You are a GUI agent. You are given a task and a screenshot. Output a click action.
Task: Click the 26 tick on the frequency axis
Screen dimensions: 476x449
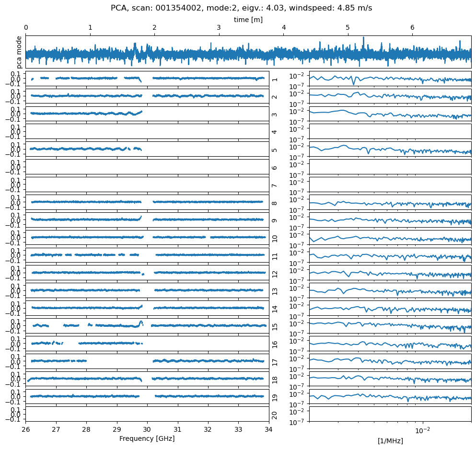click(x=26, y=428)
